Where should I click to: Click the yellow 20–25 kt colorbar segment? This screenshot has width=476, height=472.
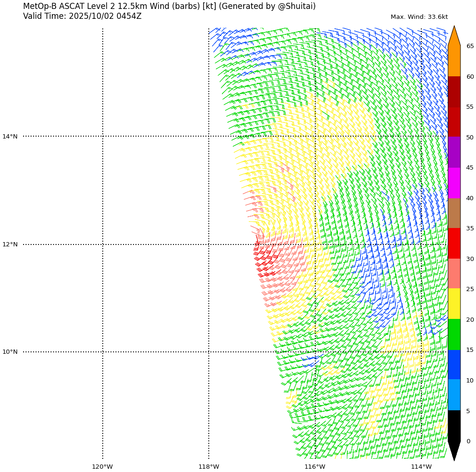tap(454, 304)
